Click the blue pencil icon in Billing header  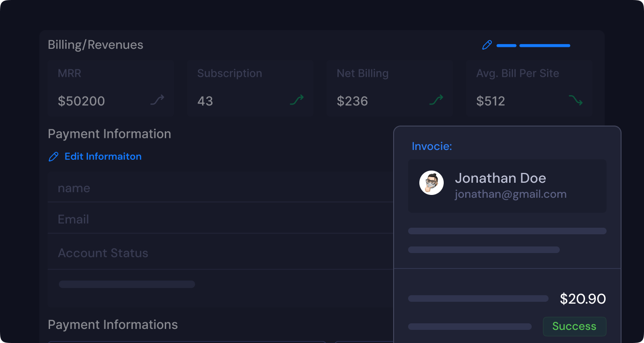coord(487,45)
